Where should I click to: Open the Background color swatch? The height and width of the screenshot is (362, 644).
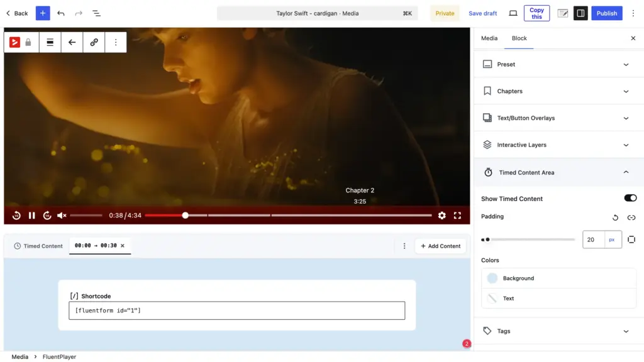click(x=558, y=278)
